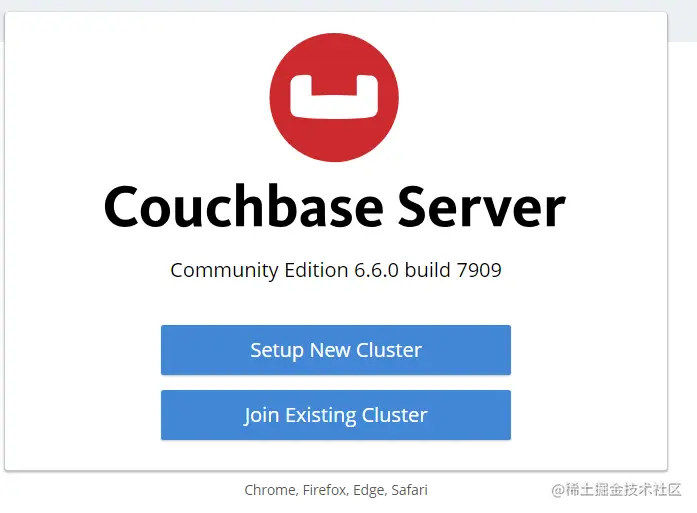
Task: Click the word "Firefox" in browser list
Action: (325, 490)
